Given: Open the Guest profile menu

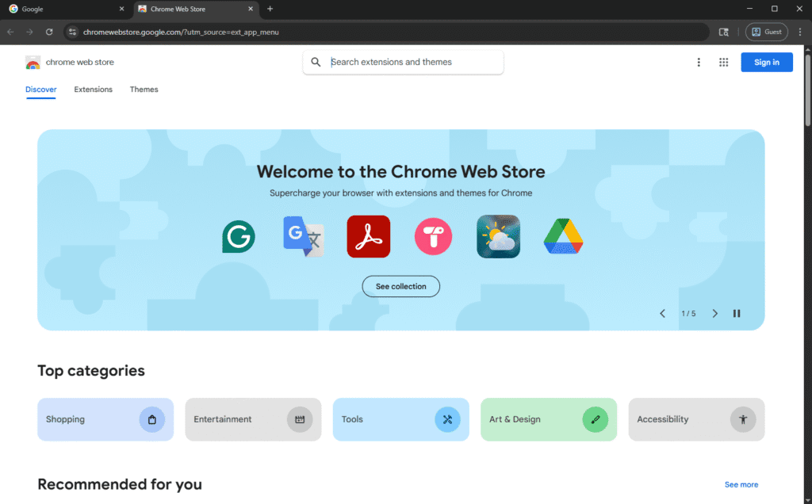Looking at the screenshot, I should [x=766, y=32].
